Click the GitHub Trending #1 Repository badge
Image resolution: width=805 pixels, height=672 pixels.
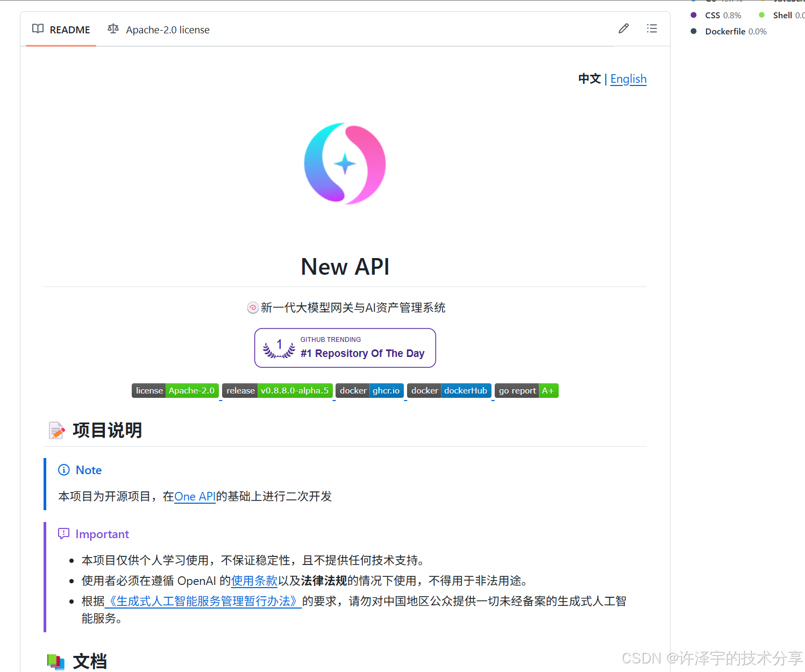(x=345, y=347)
